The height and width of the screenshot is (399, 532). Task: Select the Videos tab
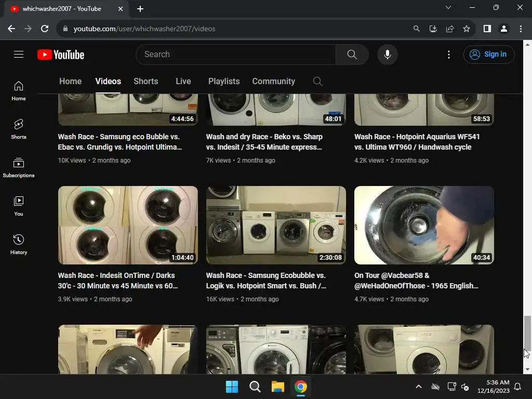point(108,82)
